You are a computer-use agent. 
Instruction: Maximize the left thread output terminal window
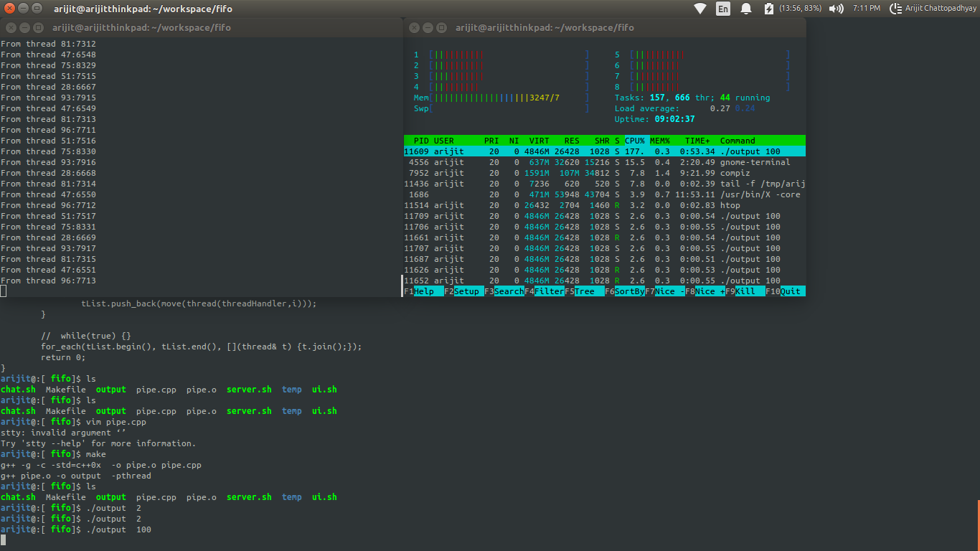tap(38, 28)
